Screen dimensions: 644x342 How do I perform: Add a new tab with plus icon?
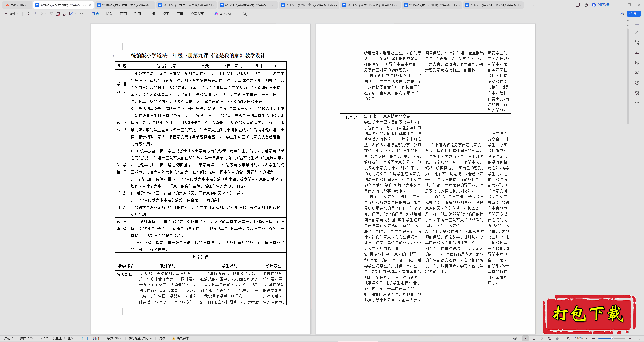[x=528, y=5]
